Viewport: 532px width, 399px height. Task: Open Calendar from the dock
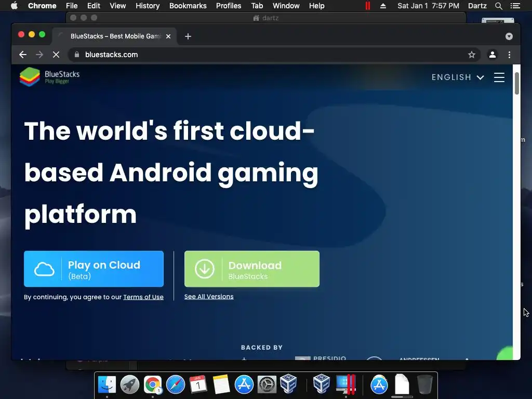[198, 384]
